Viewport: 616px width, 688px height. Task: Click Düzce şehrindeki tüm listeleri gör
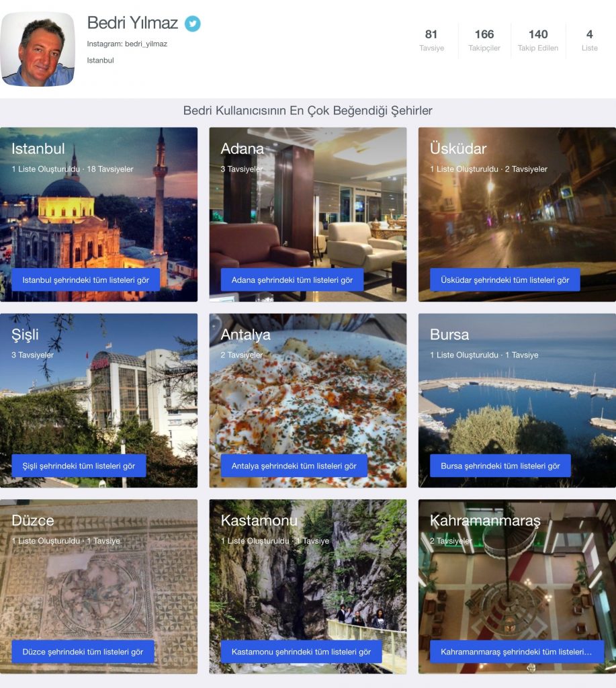83,652
